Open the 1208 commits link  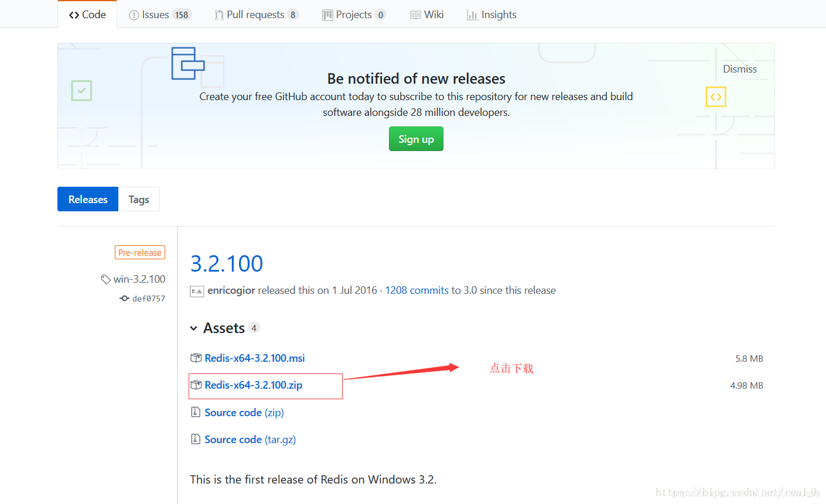point(417,290)
